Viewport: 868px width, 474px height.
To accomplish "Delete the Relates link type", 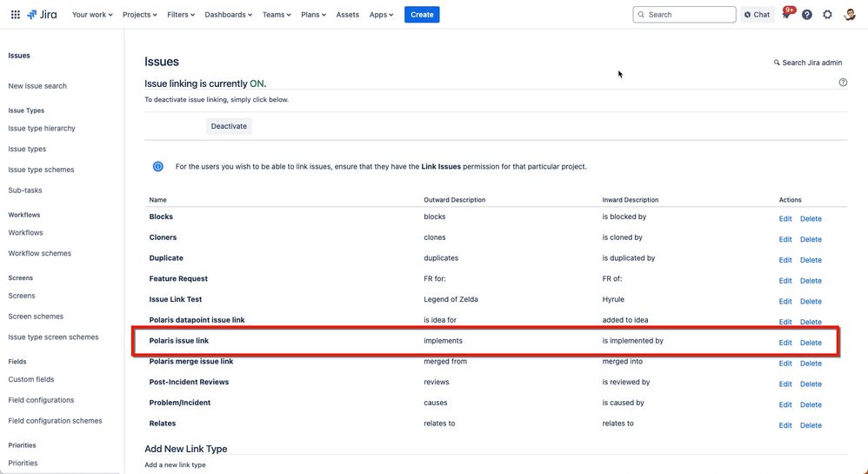I will coord(811,425).
